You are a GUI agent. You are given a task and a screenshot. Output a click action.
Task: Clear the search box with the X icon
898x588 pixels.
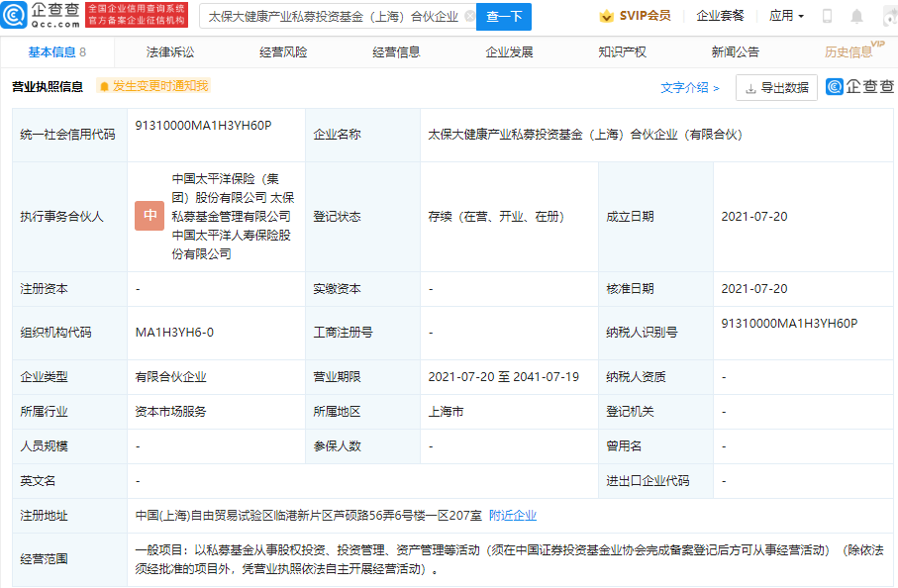pos(469,16)
